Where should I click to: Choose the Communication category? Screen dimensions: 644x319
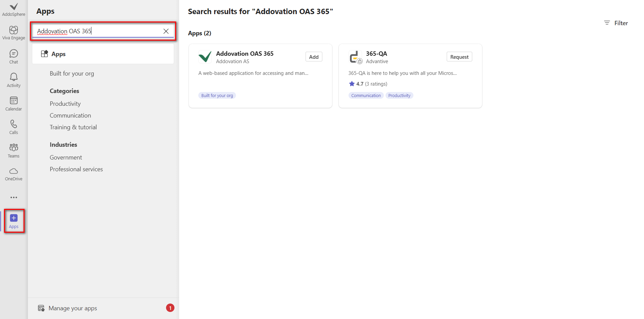(x=70, y=116)
